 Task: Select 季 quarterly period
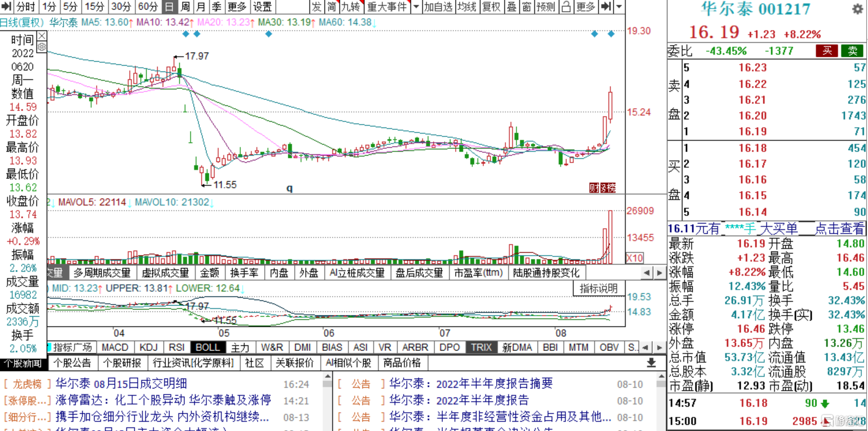point(217,7)
